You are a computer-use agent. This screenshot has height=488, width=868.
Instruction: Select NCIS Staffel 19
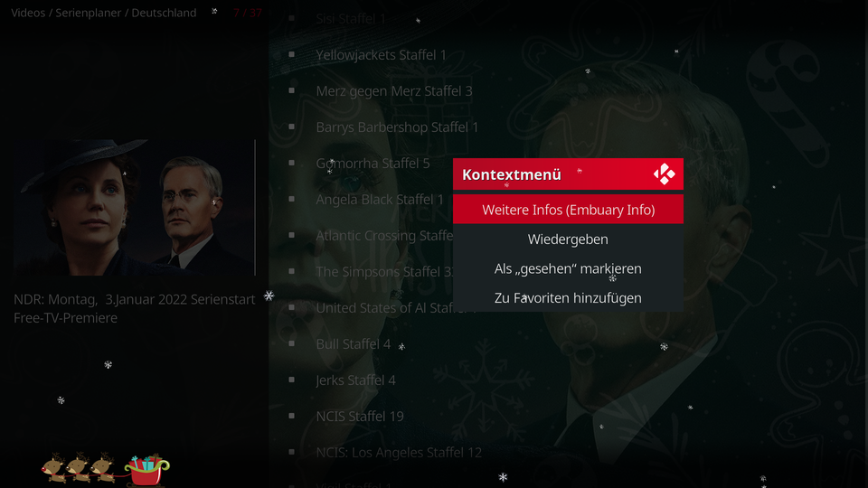(x=360, y=416)
